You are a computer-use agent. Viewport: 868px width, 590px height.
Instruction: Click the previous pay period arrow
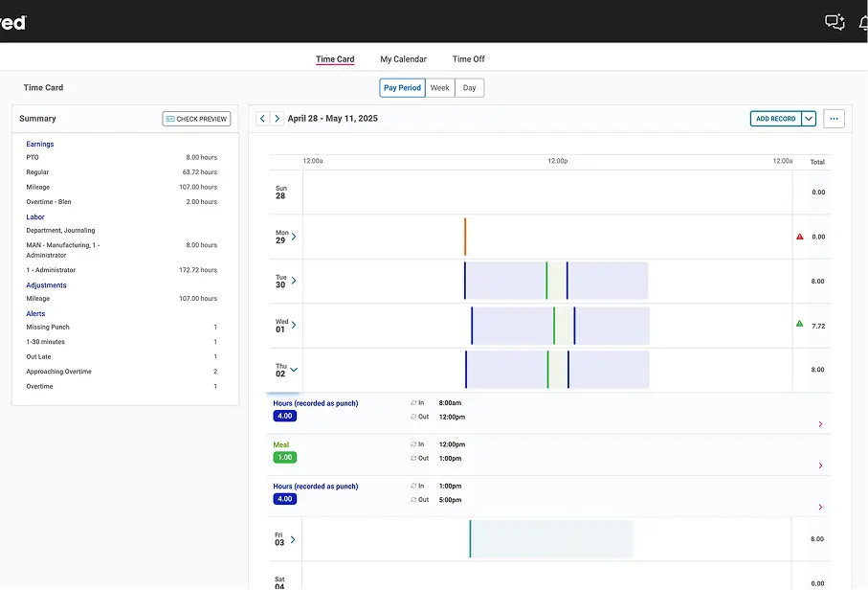click(x=262, y=118)
